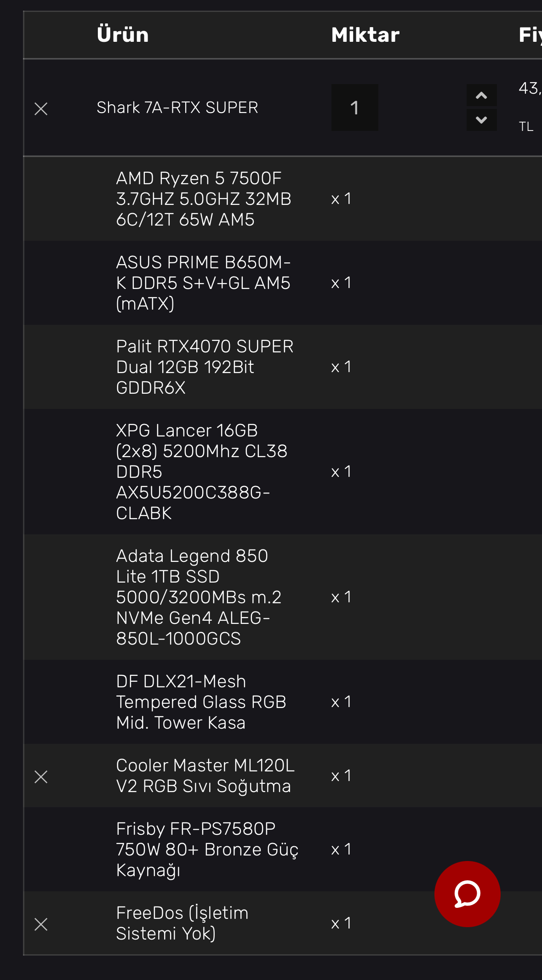Open the red live chat bubble

tap(467, 894)
